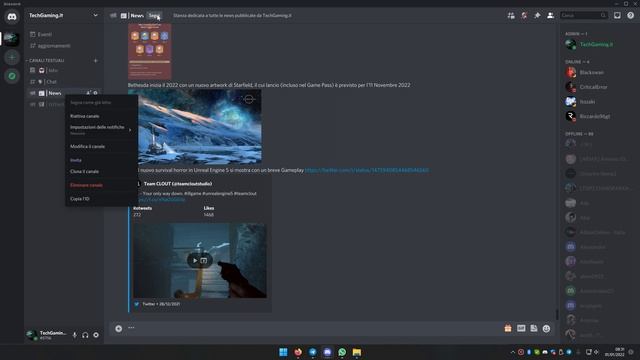The height and width of the screenshot is (360, 640).
Task: Open Telegram icon on taskbar
Action: [x=313, y=352]
